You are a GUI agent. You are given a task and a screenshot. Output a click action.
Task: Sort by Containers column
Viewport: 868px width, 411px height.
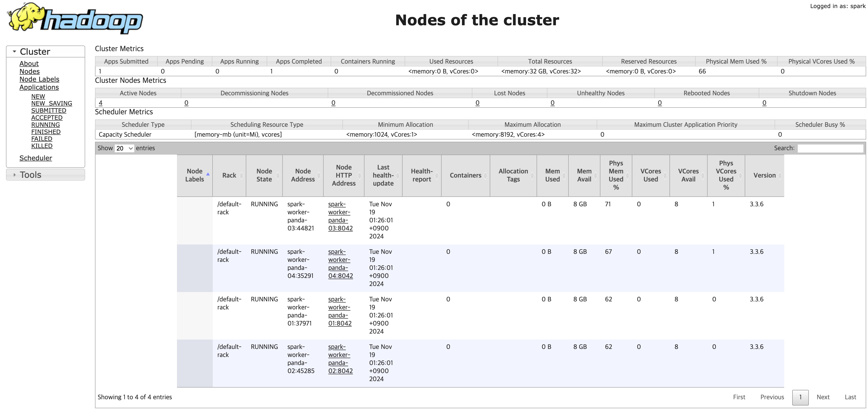click(x=465, y=175)
